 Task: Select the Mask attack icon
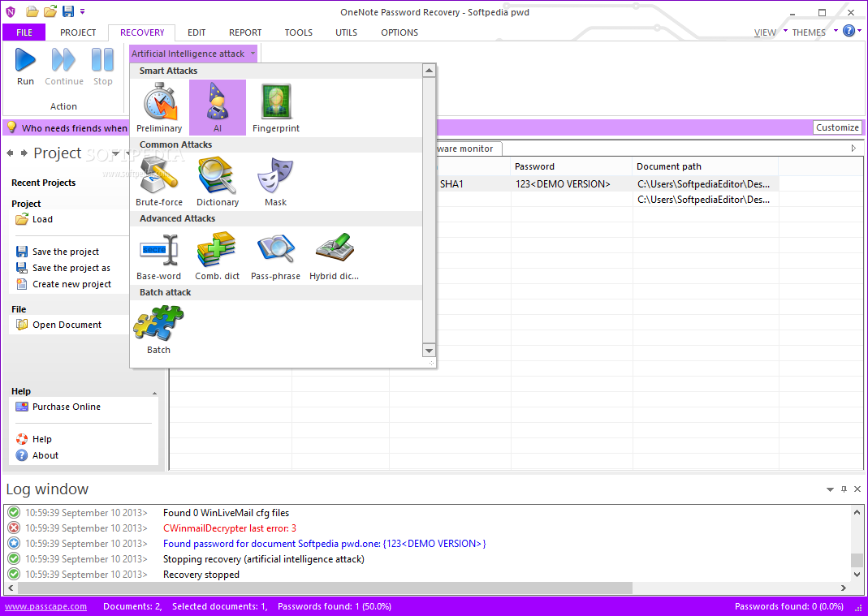(276, 182)
